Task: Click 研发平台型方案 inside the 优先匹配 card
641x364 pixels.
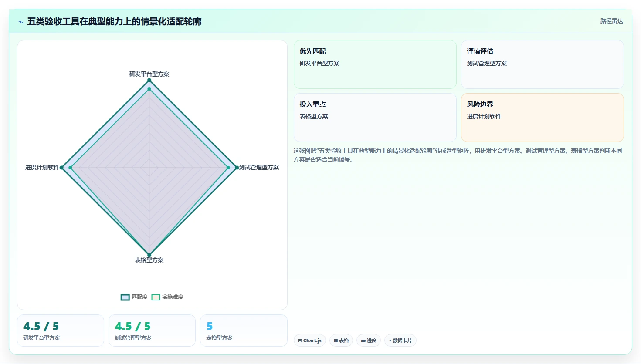Action: click(x=319, y=63)
